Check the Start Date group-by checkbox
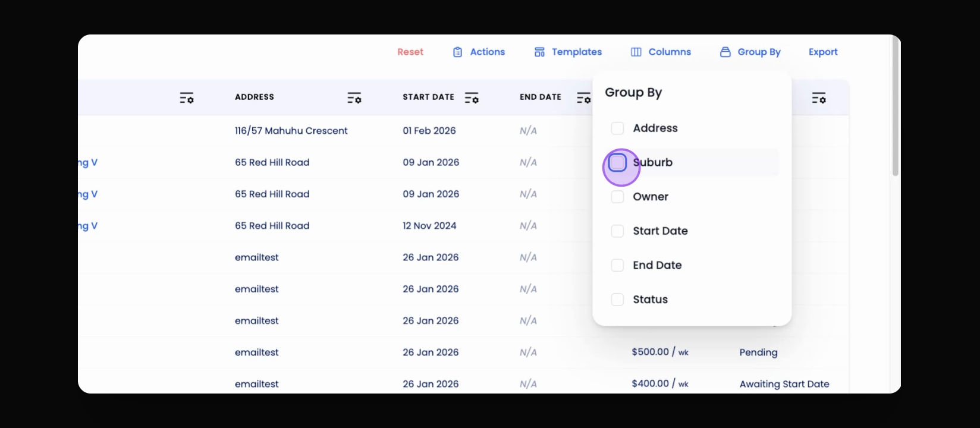This screenshot has height=428, width=980. 617,231
